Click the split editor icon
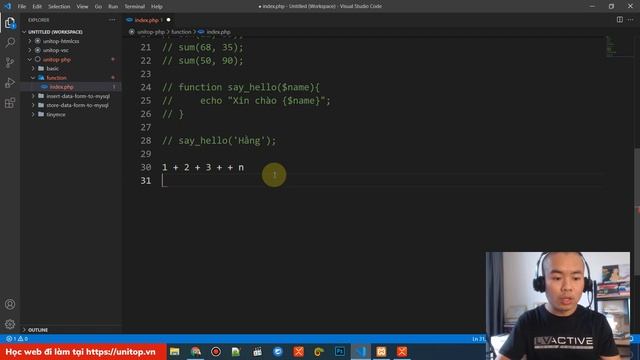The image size is (640, 360). point(620,20)
